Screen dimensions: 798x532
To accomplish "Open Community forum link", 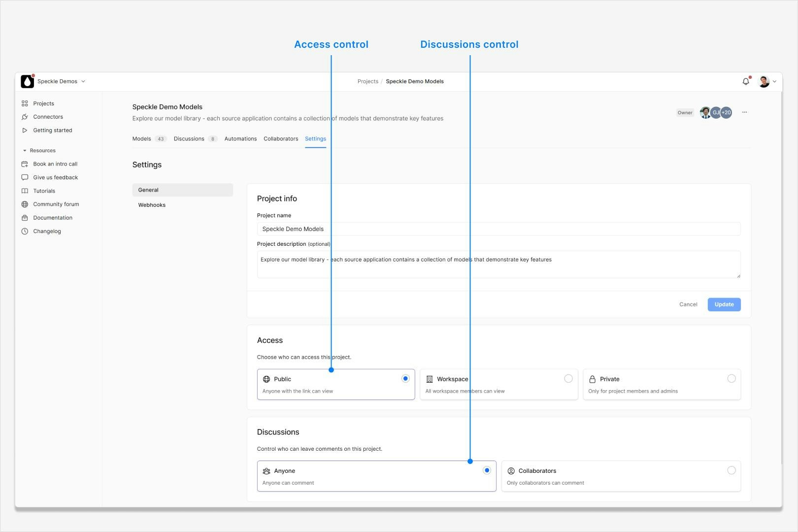I will pyautogui.click(x=56, y=204).
